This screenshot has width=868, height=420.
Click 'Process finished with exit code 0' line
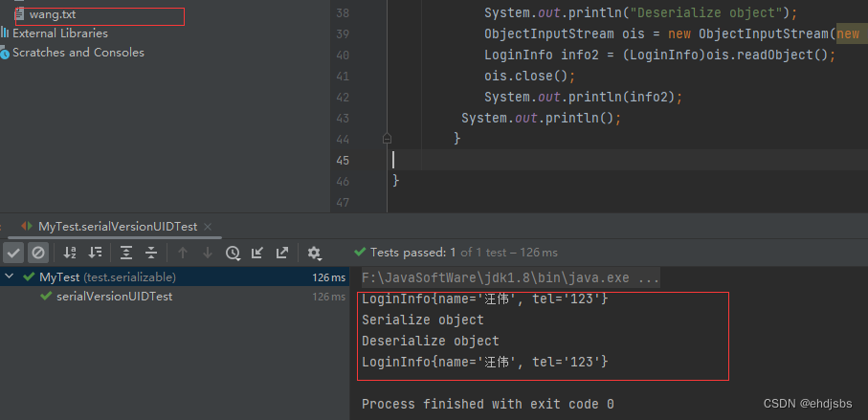488,405
